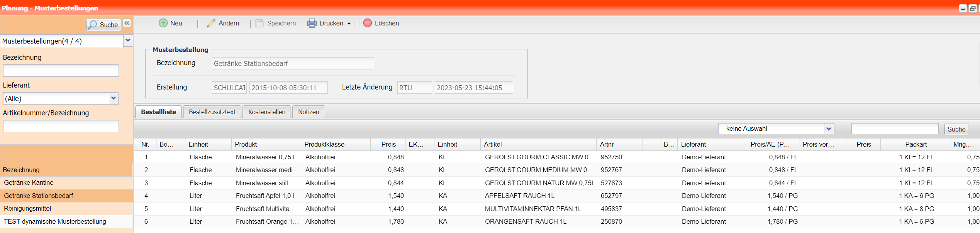Switch to the Bestellzusatztext tab
980x233 pixels.
tap(212, 112)
